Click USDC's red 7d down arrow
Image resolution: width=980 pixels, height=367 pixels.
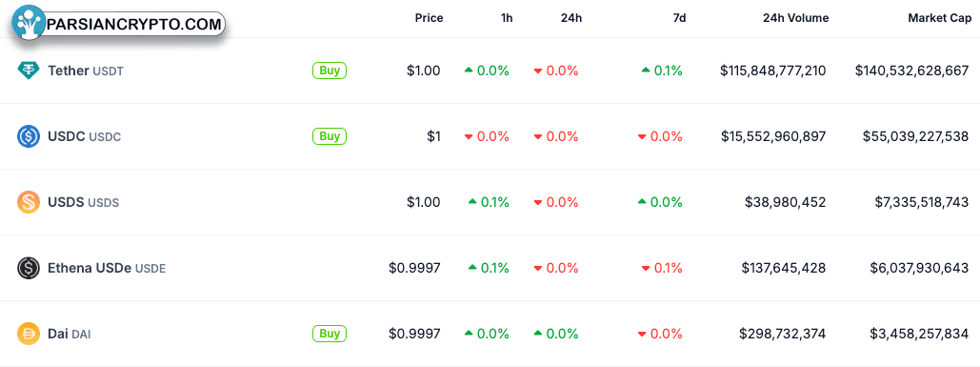(642, 137)
